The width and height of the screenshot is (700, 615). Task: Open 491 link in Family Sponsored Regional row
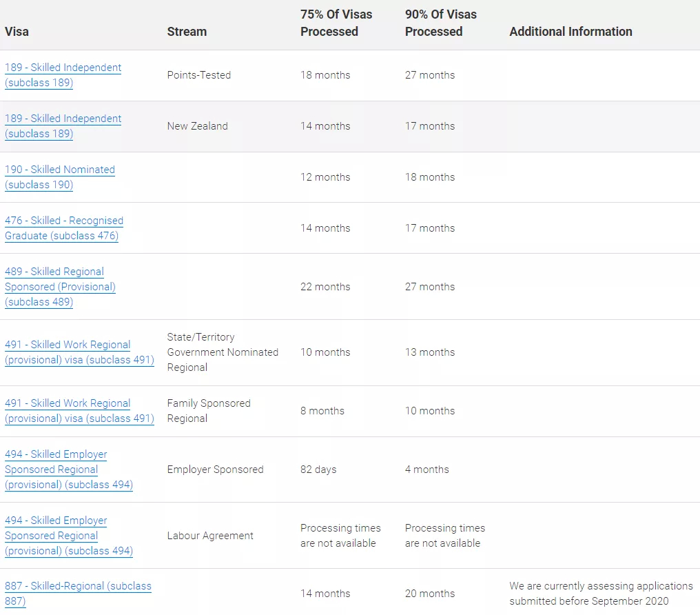coord(79,411)
